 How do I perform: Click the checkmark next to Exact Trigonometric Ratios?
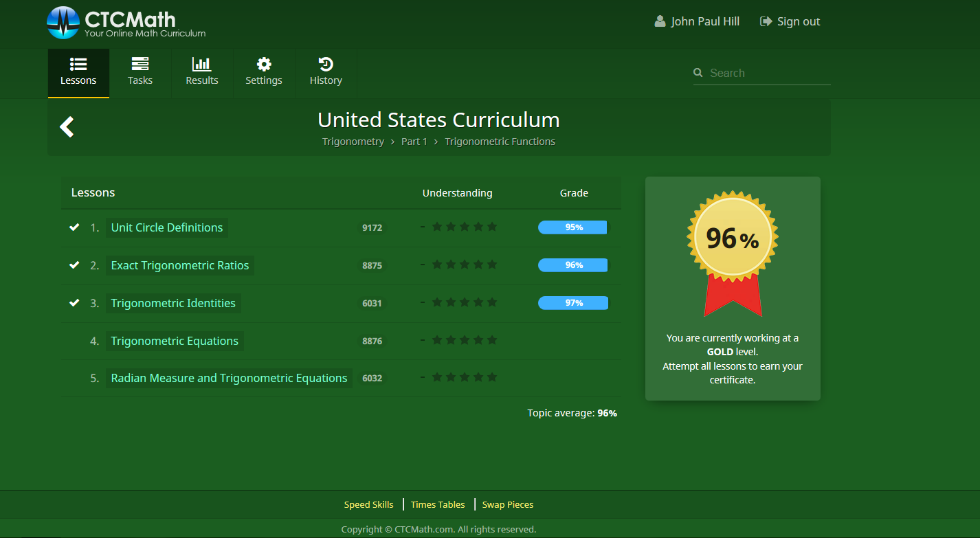point(74,265)
